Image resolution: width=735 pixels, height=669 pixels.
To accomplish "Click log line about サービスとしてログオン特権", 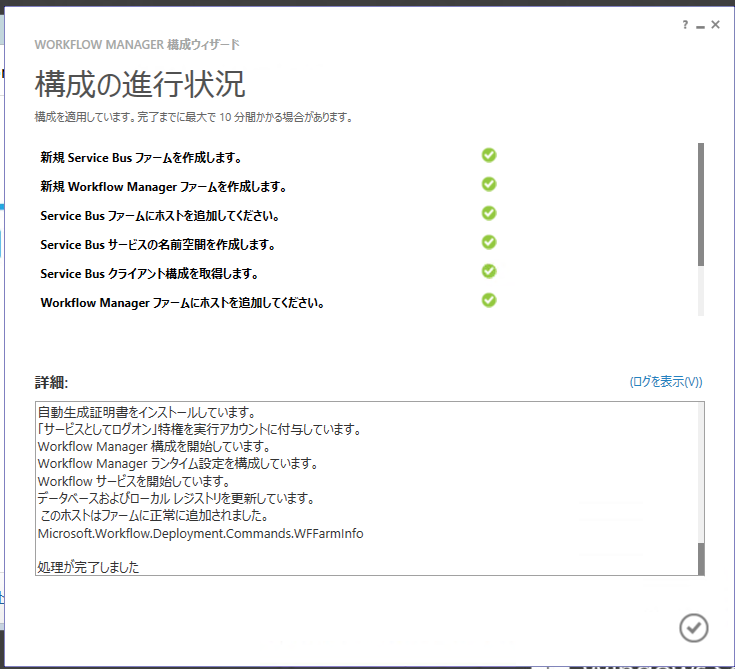I will click(200, 429).
